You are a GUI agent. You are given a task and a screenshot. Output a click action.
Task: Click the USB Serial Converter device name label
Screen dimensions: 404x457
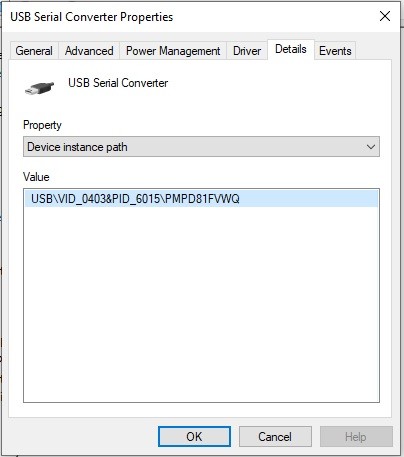pos(118,83)
